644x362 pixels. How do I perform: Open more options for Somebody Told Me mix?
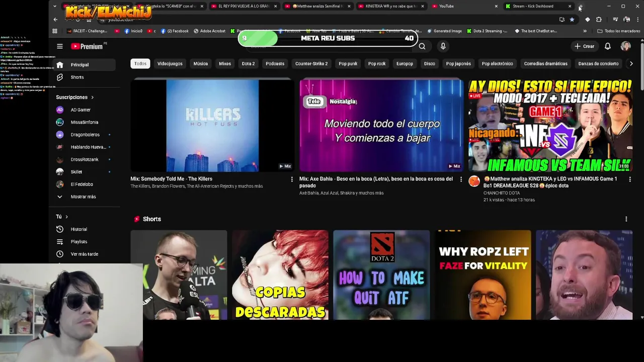292,179
